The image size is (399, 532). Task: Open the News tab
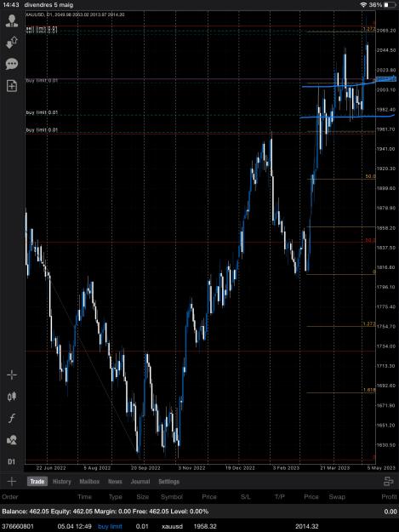[115, 482]
